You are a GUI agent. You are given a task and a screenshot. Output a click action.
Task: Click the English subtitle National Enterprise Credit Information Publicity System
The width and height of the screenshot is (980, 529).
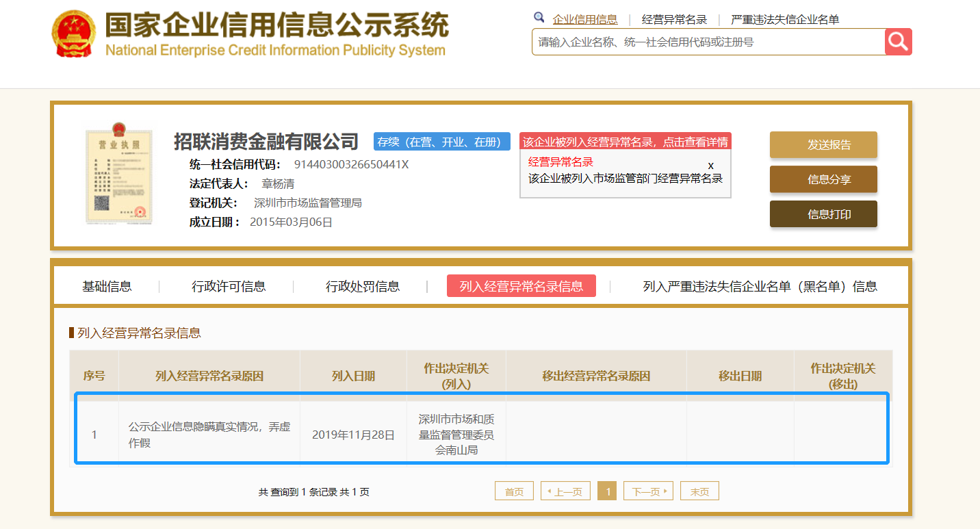(x=275, y=51)
